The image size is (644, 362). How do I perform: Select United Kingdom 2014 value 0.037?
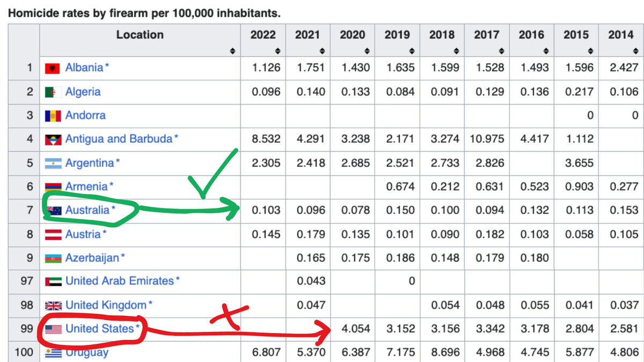624,305
